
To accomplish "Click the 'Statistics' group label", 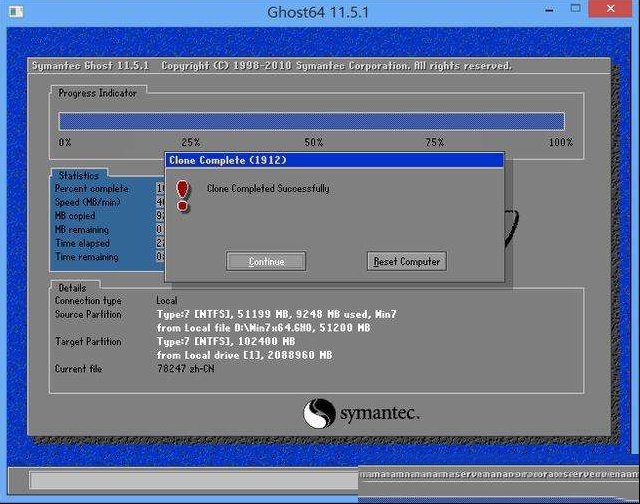I will pyautogui.click(x=79, y=175).
